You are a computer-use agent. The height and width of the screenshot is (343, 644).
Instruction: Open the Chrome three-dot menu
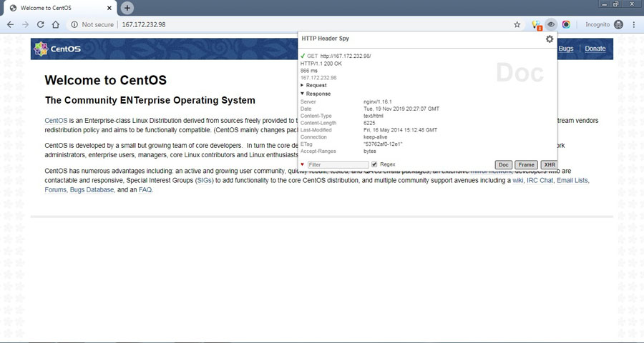coord(634,24)
